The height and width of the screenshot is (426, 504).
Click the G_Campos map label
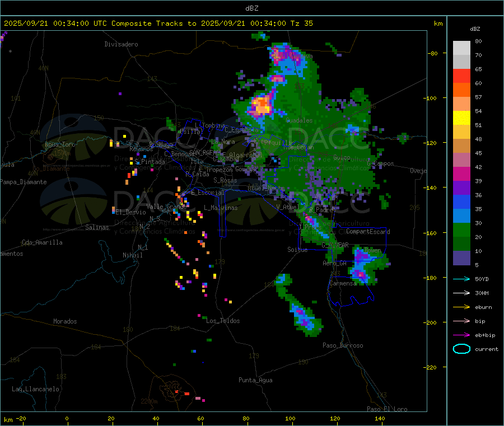pos(381,164)
